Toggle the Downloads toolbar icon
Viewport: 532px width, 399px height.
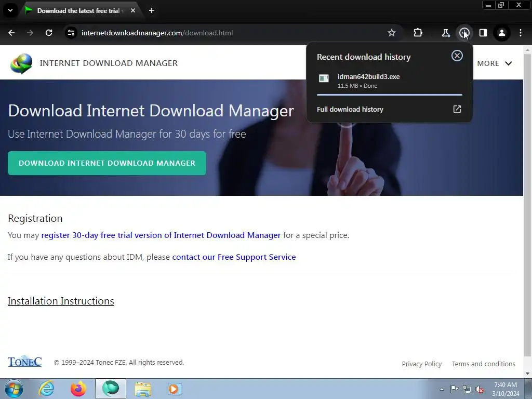point(464,33)
